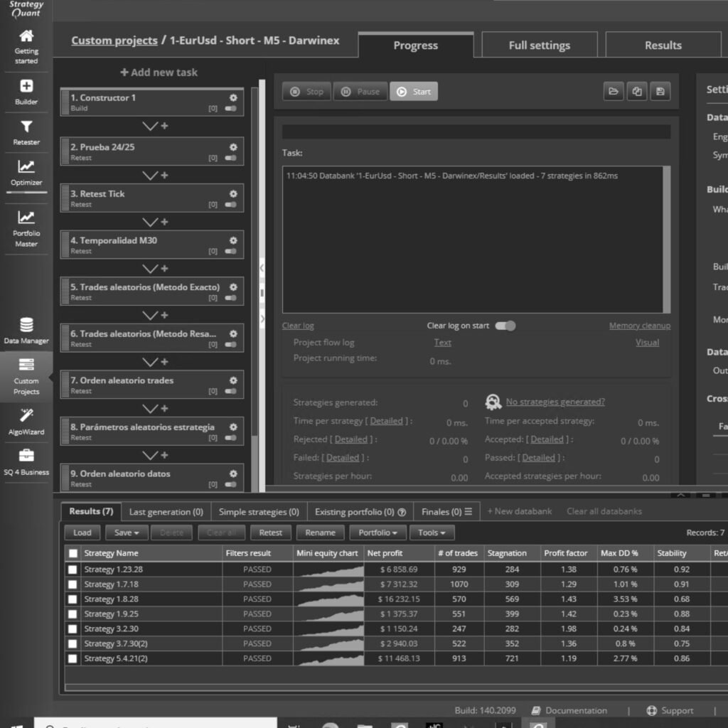Toggle the Clear log on start switch
The height and width of the screenshot is (728, 728).
pyautogui.click(x=505, y=326)
